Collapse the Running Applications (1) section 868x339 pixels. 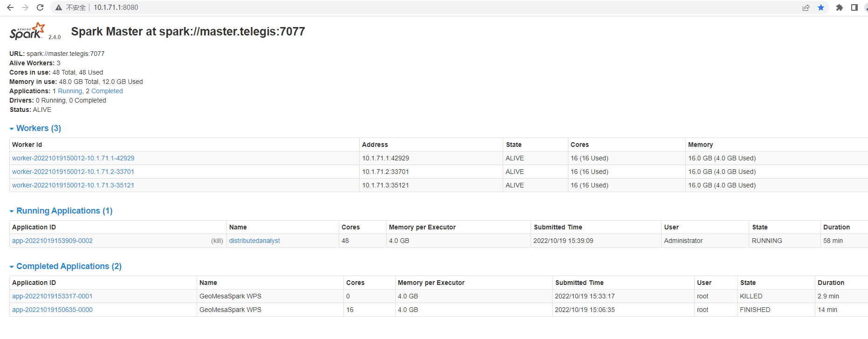(x=61, y=211)
